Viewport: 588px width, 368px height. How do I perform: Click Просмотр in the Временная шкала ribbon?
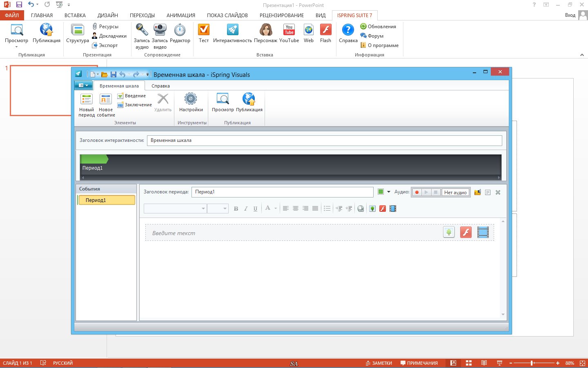[223, 100]
